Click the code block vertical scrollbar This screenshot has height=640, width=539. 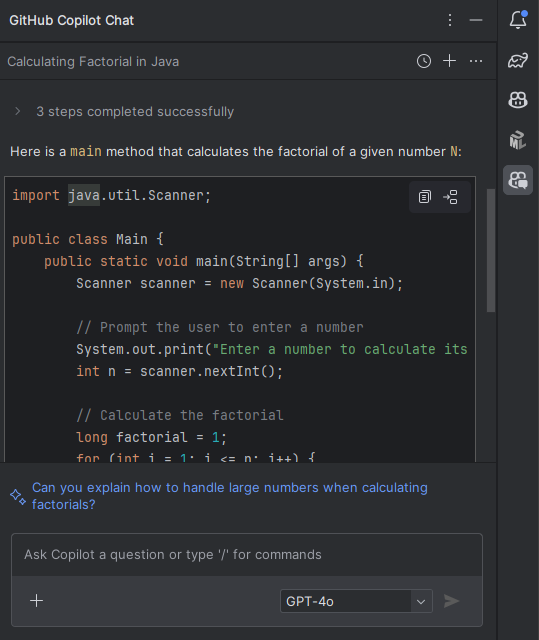click(x=491, y=250)
